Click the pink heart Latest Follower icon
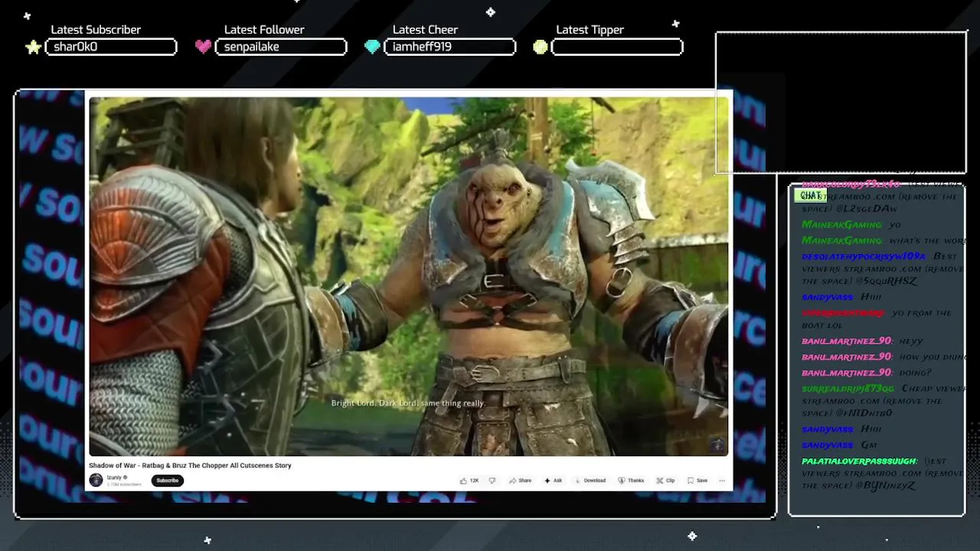 (203, 47)
